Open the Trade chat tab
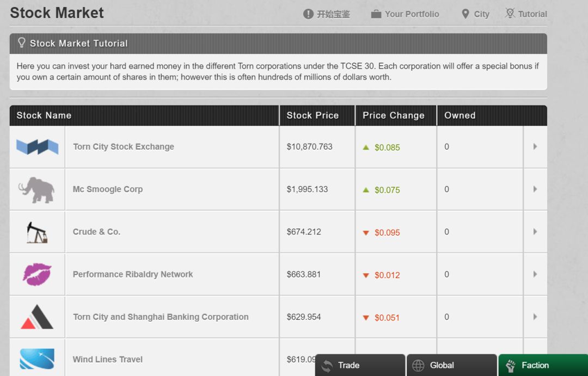Viewport: 588px width, 376px height. point(360,365)
